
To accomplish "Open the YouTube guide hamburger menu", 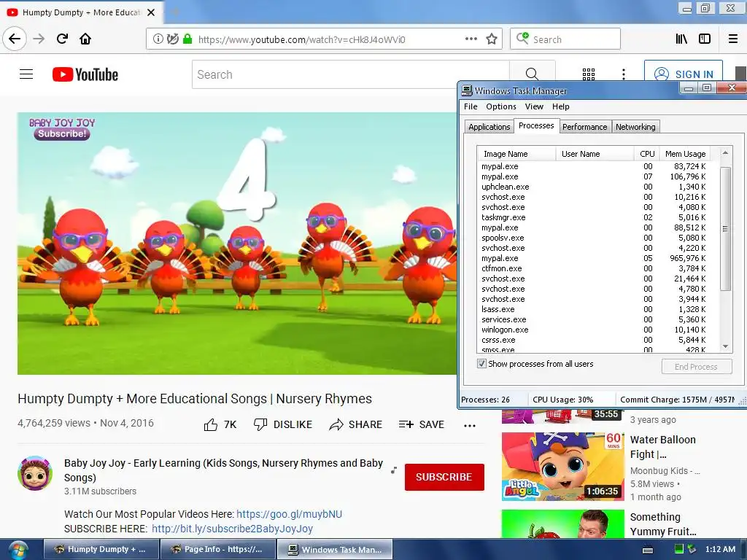I will point(26,74).
